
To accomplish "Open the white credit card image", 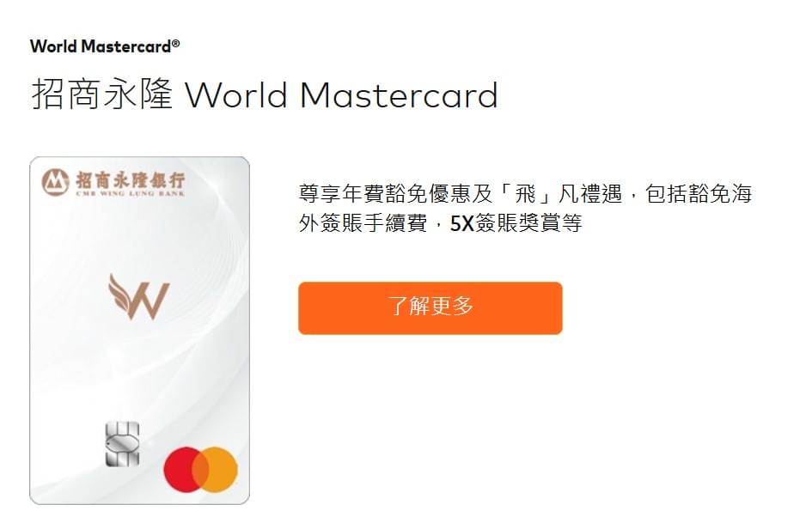I will [x=139, y=331].
